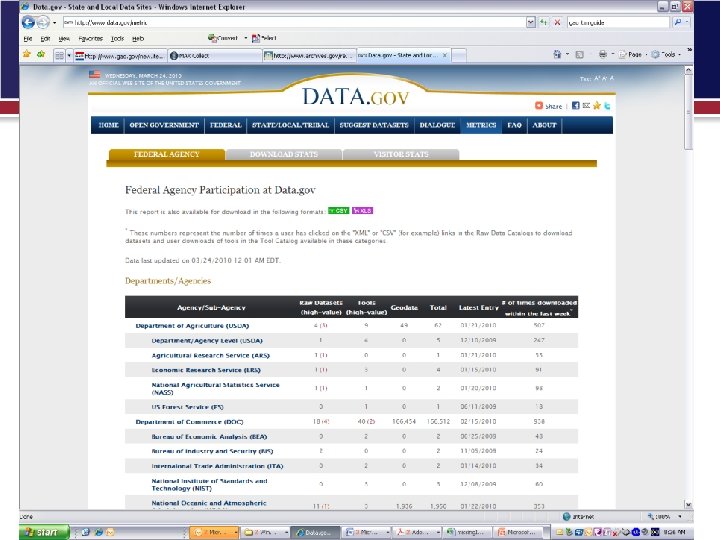
Task: Open the recent pages dropdown arrow
Action: pyautogui.click(x=54, y=22)
